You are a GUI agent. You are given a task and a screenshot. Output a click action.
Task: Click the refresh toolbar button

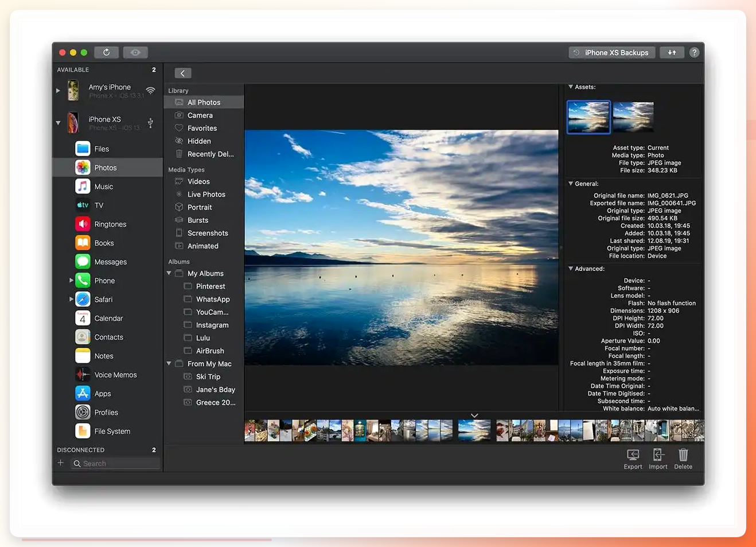(x=106, y=52)
